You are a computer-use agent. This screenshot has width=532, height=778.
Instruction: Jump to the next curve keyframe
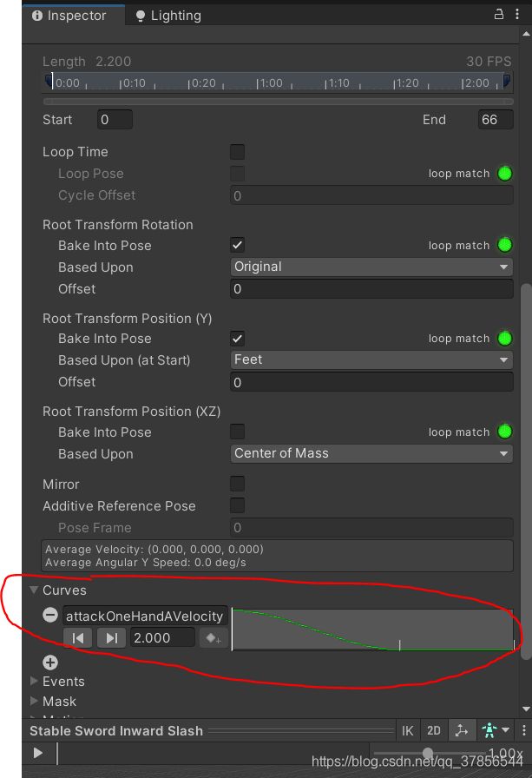click(x=111, y=637)
